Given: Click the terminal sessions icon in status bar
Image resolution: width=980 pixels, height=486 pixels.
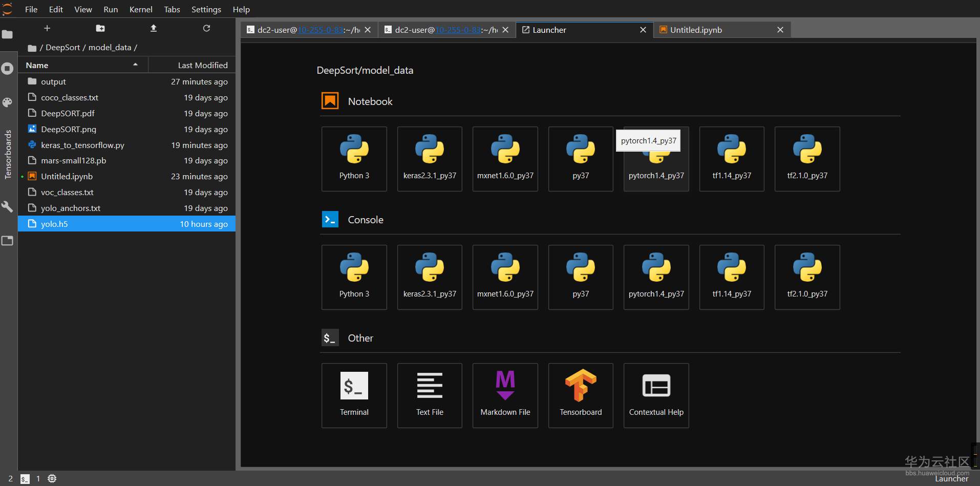Looking at the screenshot, I should [x=25, y=479].
